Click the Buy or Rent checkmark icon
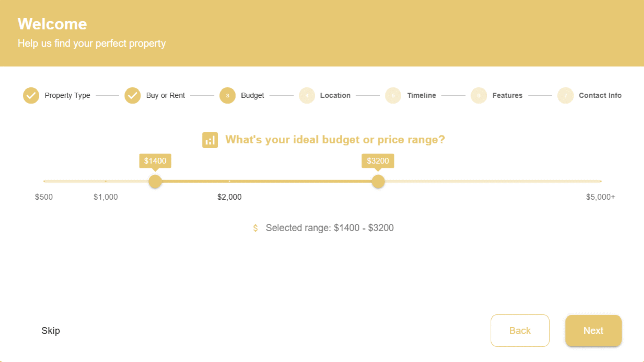The height and width of the screenshot is (362, 644). click(x=132, y=96)
